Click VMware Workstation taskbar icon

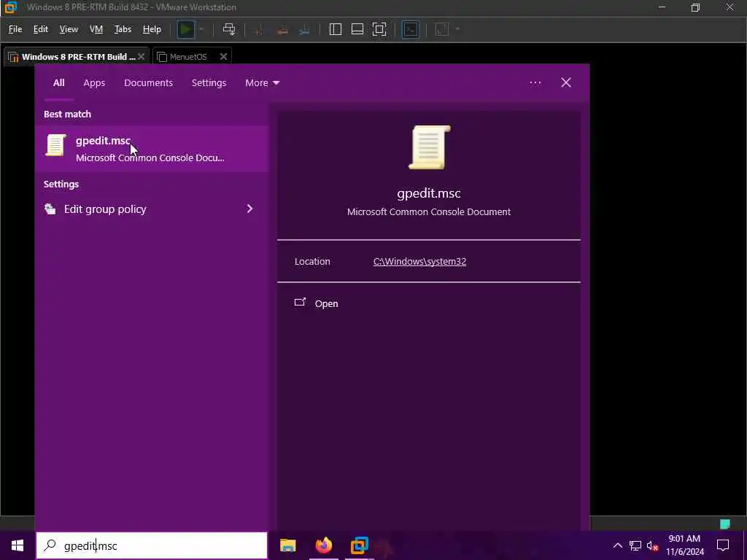point(360,545)
